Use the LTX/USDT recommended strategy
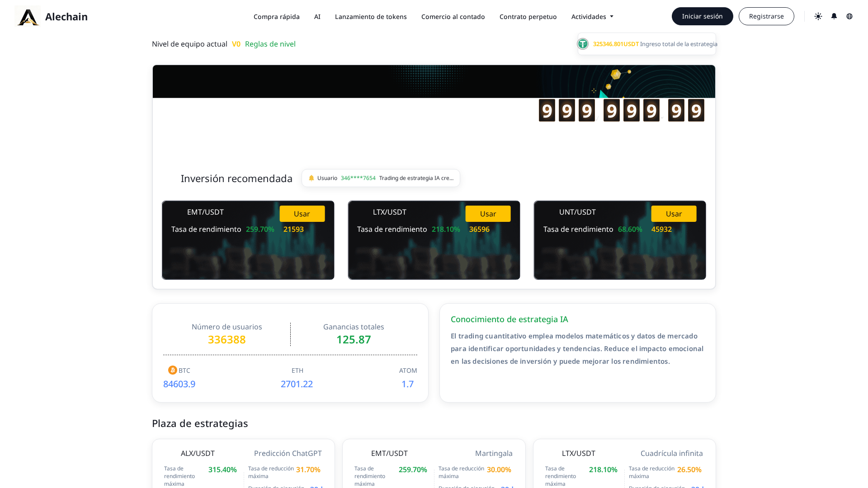This screenshot has height=488, width=868. (x=488, y=214)
